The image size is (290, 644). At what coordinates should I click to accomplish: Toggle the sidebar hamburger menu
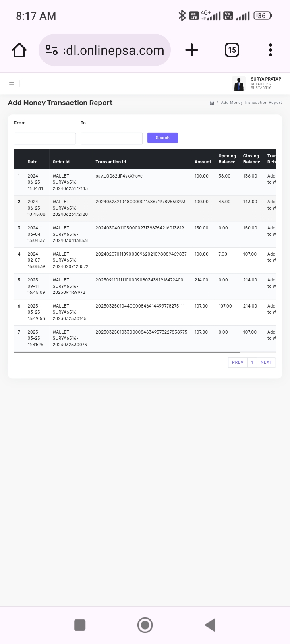coord(12,84)
